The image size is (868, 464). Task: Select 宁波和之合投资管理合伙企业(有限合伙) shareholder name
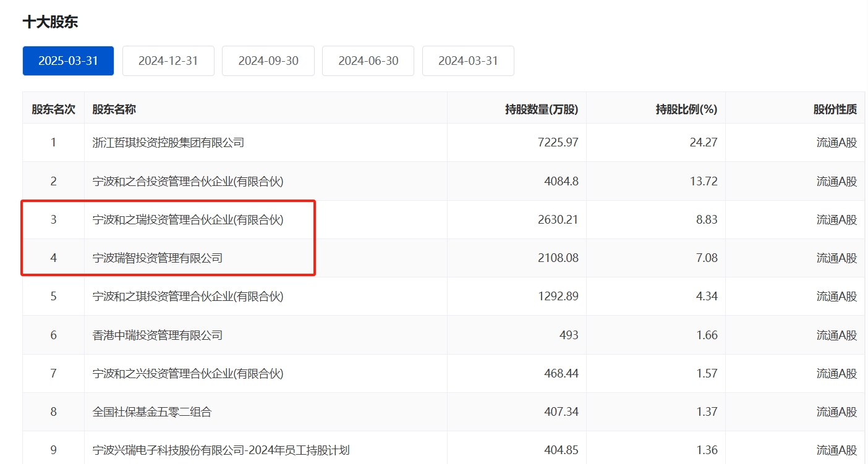point(188,181)
